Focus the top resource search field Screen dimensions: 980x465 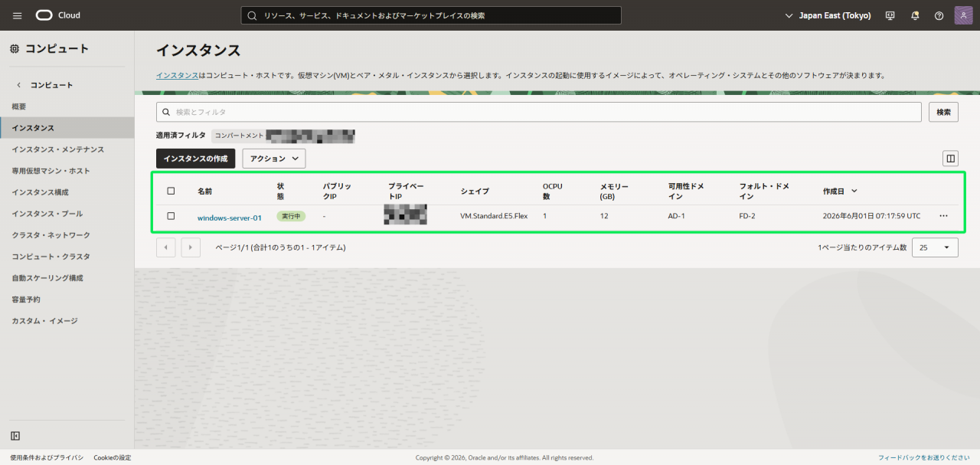(431, 15)
